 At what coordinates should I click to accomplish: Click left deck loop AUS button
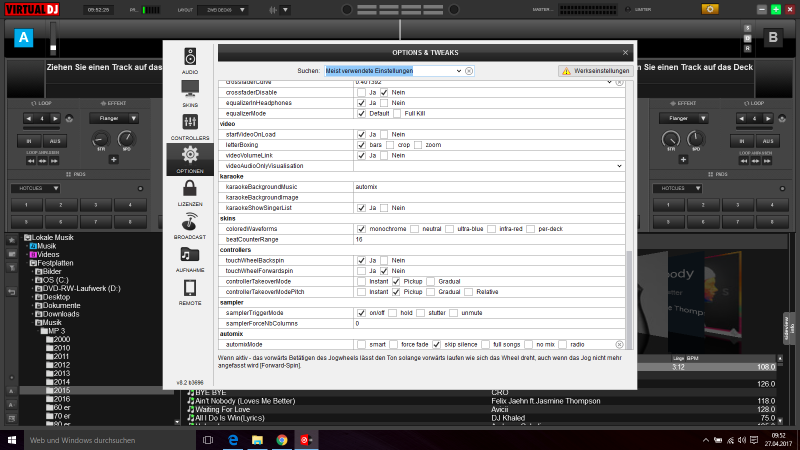(55, 141)
